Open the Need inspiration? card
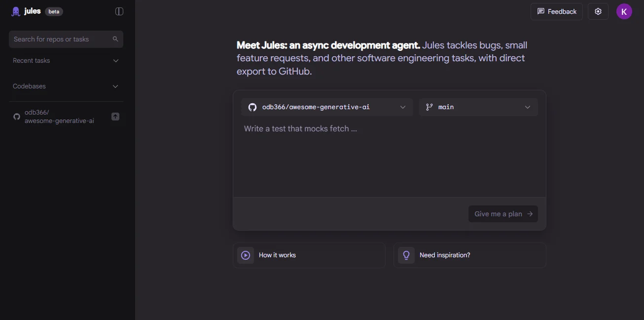 [470, 255]
